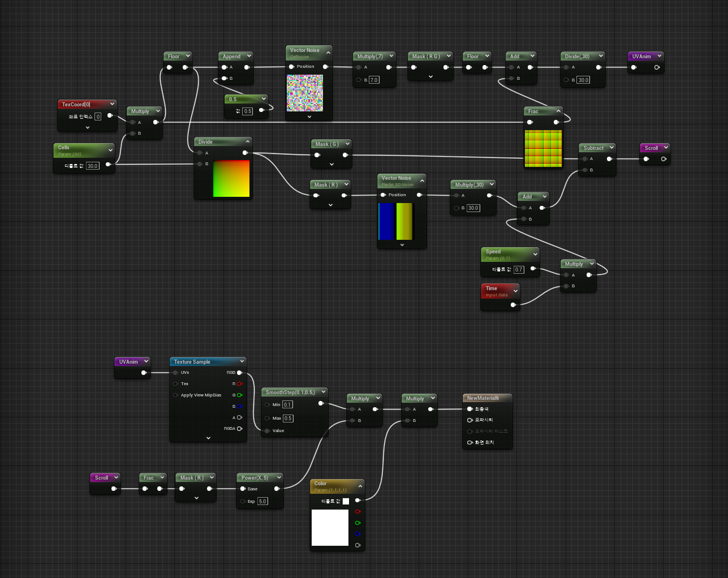Open Append node header dropdown

pos(249,56)
